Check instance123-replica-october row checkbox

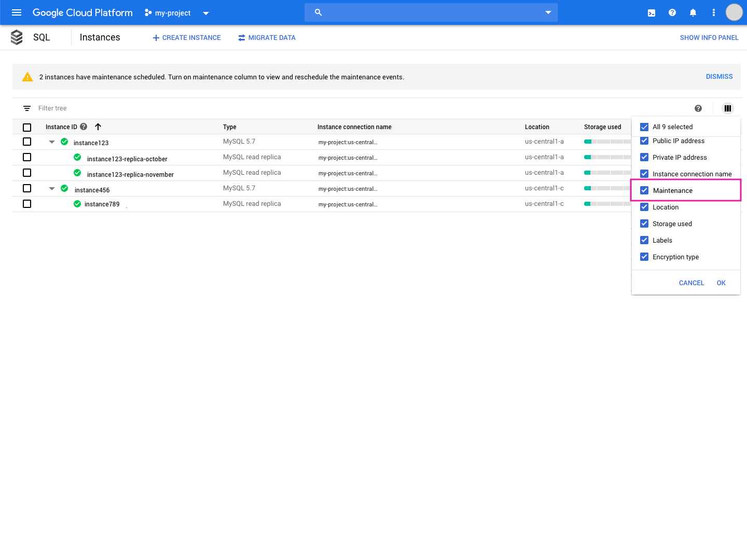point(27,157)
